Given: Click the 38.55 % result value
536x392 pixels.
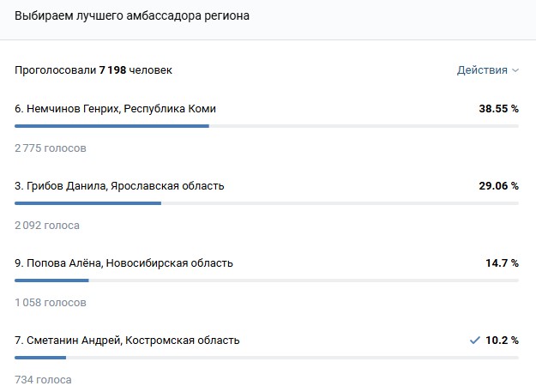Looking at the screenshot, I should 498,109.
